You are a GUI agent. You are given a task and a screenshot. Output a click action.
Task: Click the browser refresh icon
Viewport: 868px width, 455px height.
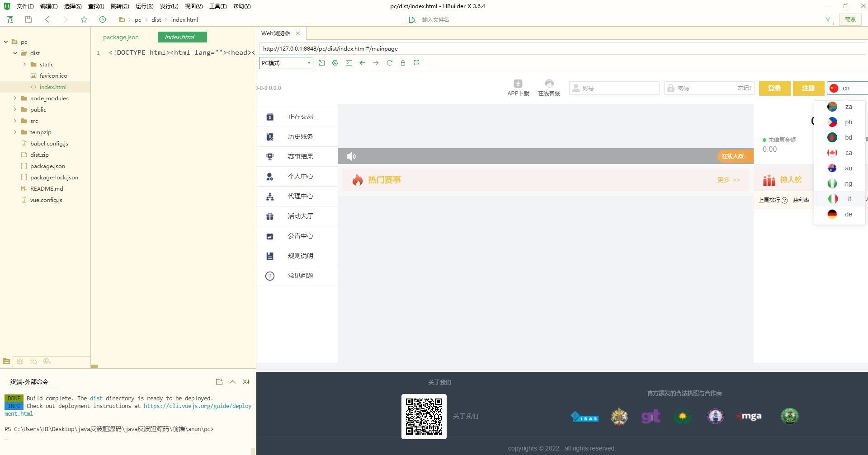coord(389,63)
